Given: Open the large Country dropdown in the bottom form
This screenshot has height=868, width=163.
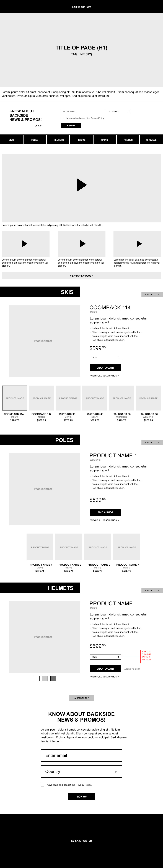Looking at the screenshot, I should click(82, 771).
